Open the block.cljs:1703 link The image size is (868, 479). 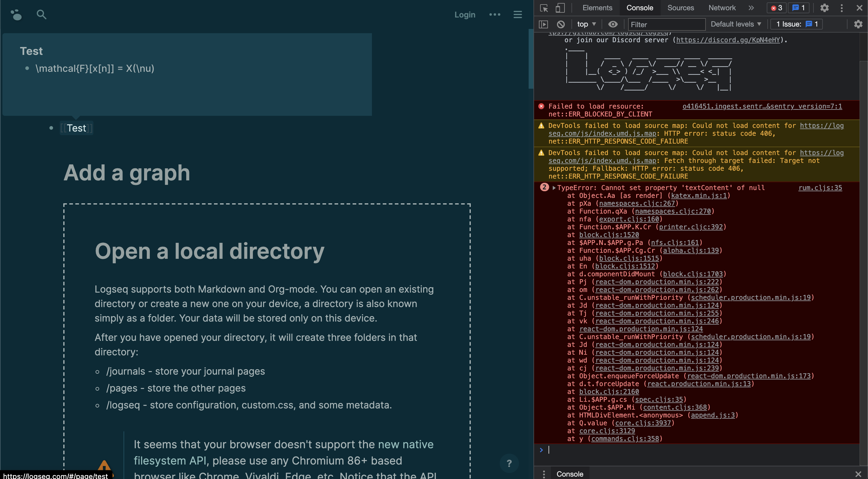[x=693, y=274]
